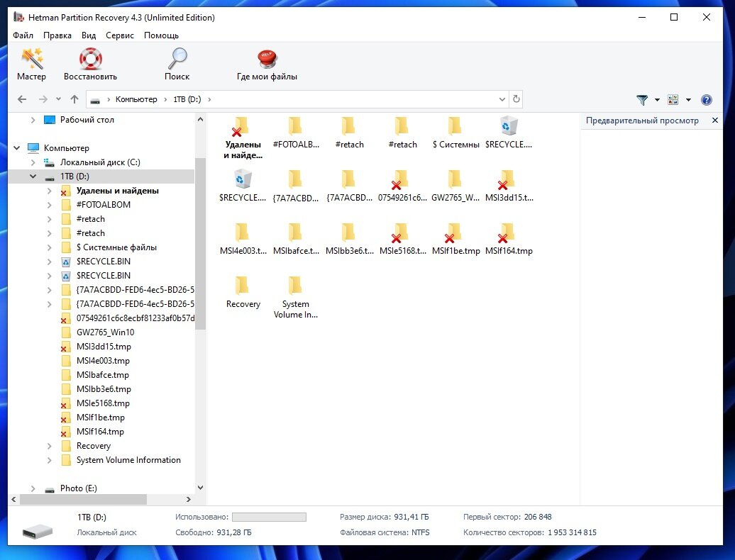Click 1TB (D:) breadcrumb segment
This screenshot has height=560, width=735.
187,99
